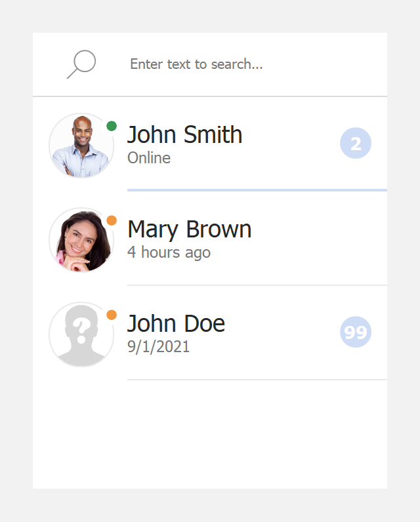Viewport: 420px width, 522px height.
Task: Click John Doe's placeholder silhouette avatar
Action: tap(81, 334)
